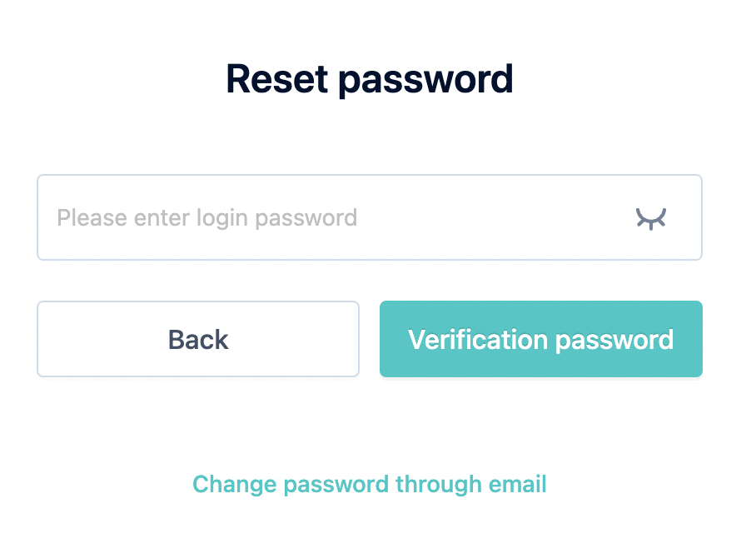
Task: Choose the white outlined Back button
Action: pos(198,339)
